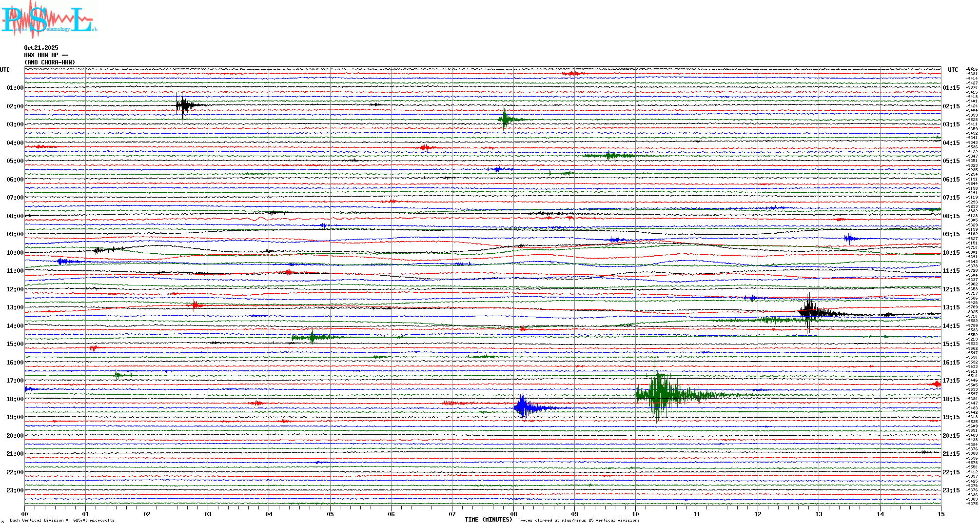The image size is (980, 527).
Task: Click the PSL seismology lab logo
Action: pyautogui.click(x=49, y=20)
